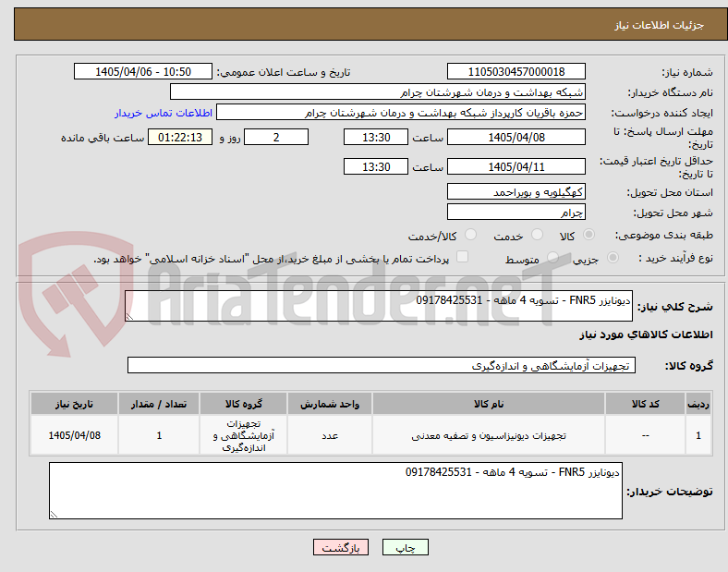Click the کد کالا column header
This screenshot has height=572, width=728.
pyautogui.click(x=645, y=404)
